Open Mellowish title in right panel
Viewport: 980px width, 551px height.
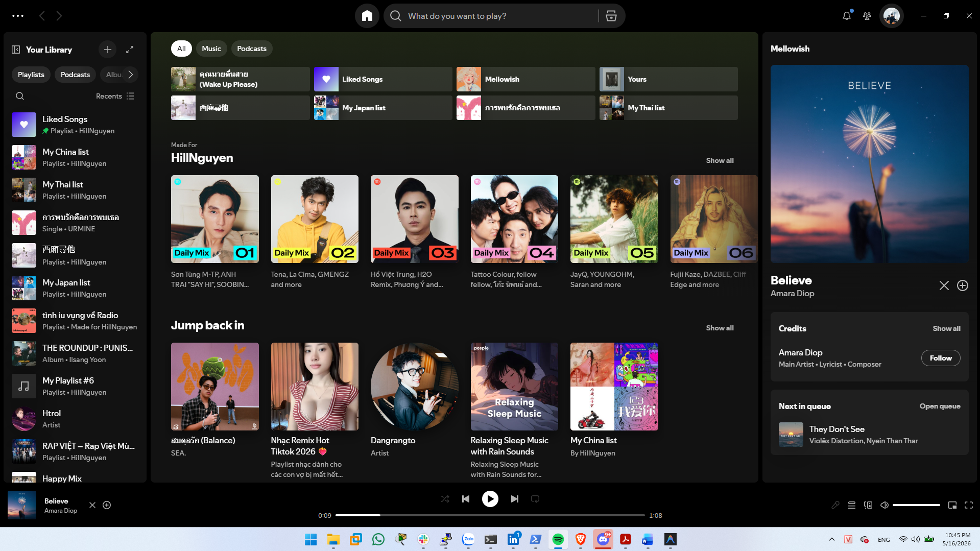point(790,49)
